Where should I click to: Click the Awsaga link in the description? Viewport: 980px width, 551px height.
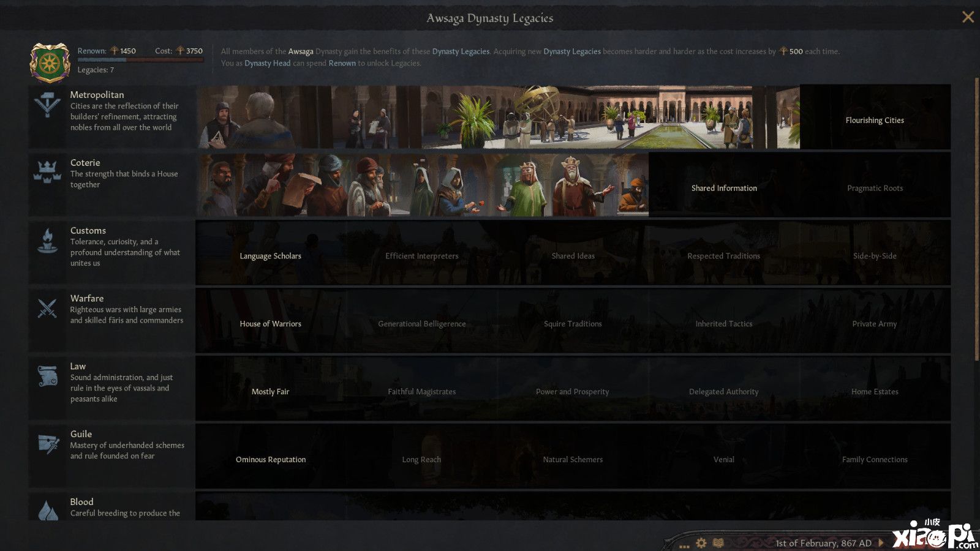pos(301,51)
